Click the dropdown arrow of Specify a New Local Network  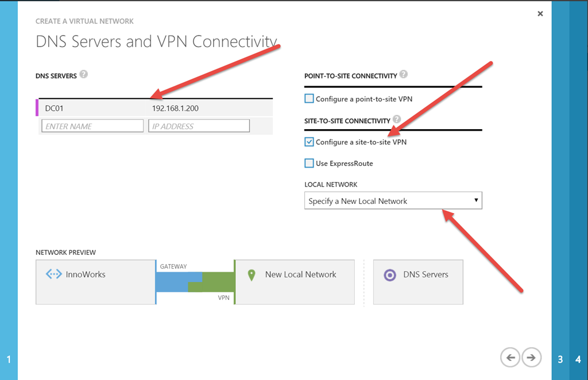coord(476,200)
